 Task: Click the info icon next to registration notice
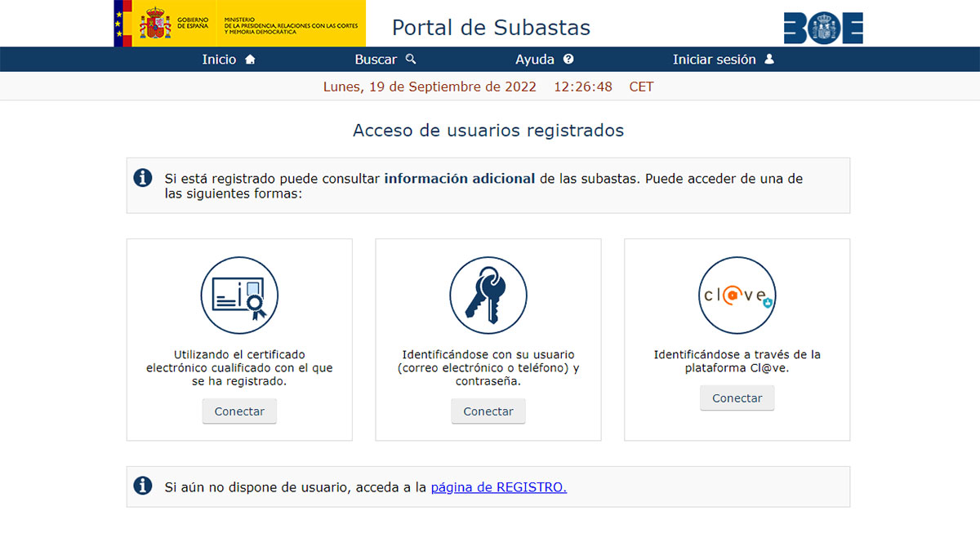click(143, 486)
